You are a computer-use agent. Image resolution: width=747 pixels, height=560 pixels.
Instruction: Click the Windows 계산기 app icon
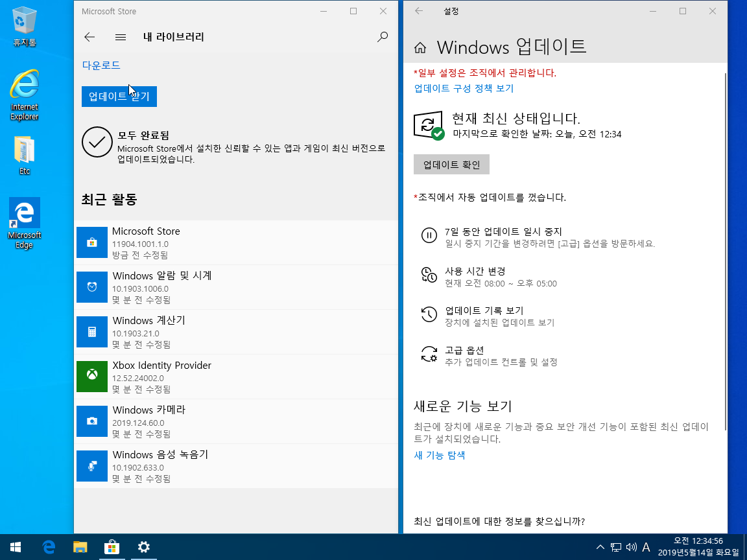coord(92,332)
